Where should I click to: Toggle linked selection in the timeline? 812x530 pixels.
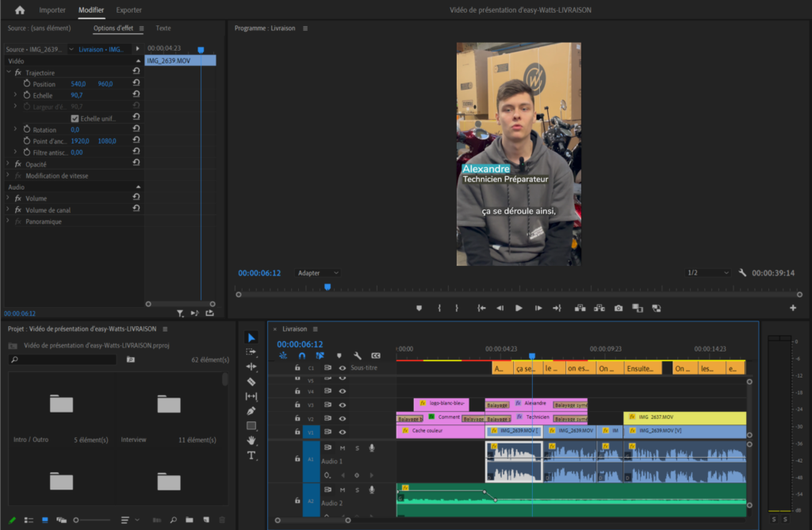[x=320, y=355]
